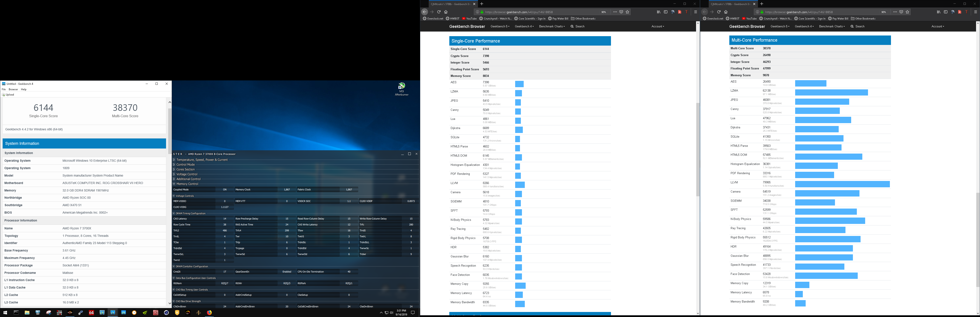This screenshot has height=317, width=980.
Task: Open AIDA64 taskbar icon
Action: [x=91, y=312]
